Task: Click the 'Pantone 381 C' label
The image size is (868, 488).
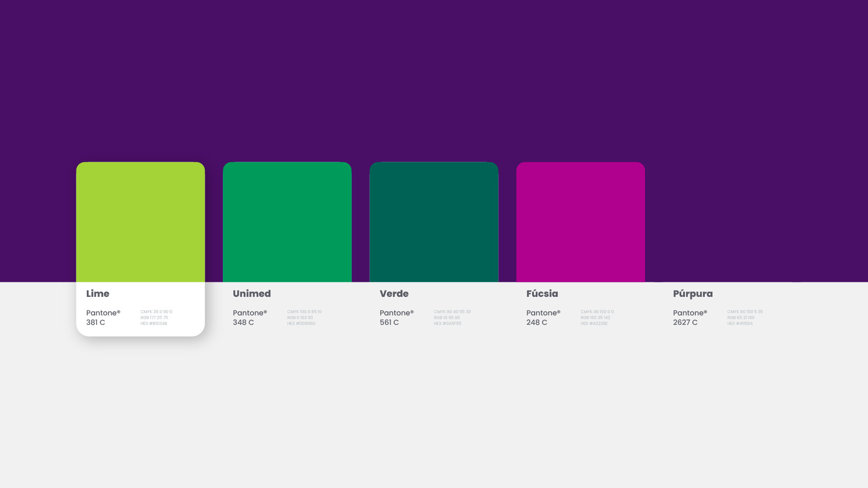Action: coord(103,318)
